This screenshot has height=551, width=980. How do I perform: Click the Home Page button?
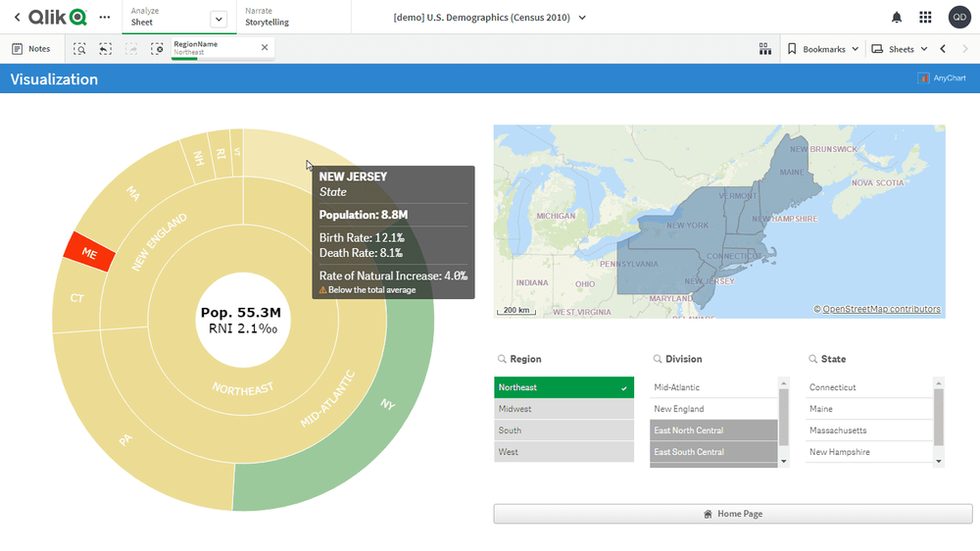732,514
